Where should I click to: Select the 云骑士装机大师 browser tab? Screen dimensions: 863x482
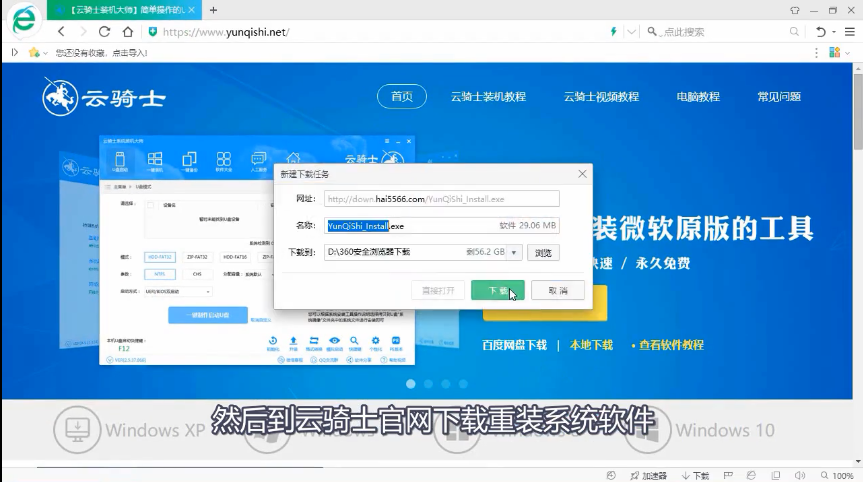(x=124, y=10)
